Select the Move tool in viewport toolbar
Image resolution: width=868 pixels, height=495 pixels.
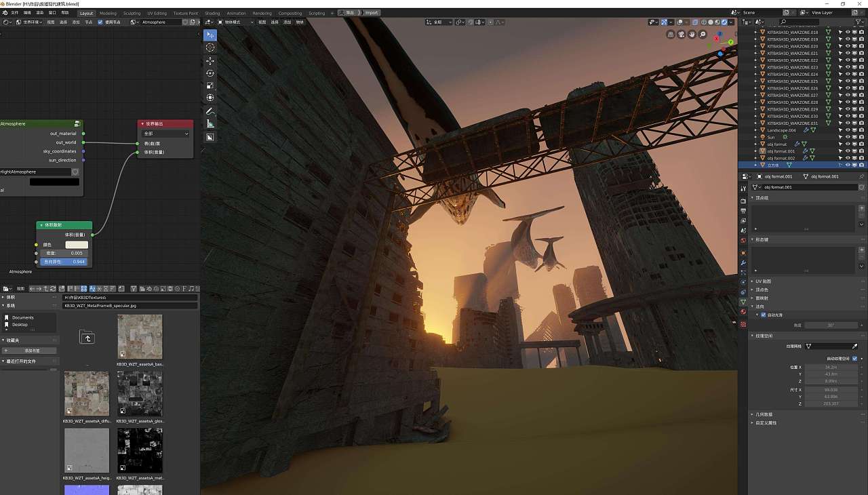(x=210, y=61)
